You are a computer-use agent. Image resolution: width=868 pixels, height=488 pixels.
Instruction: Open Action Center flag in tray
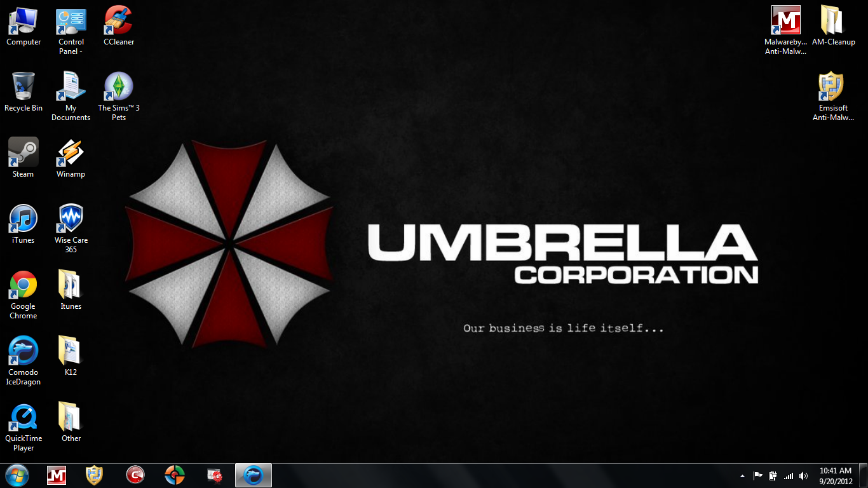click(758, 476)
